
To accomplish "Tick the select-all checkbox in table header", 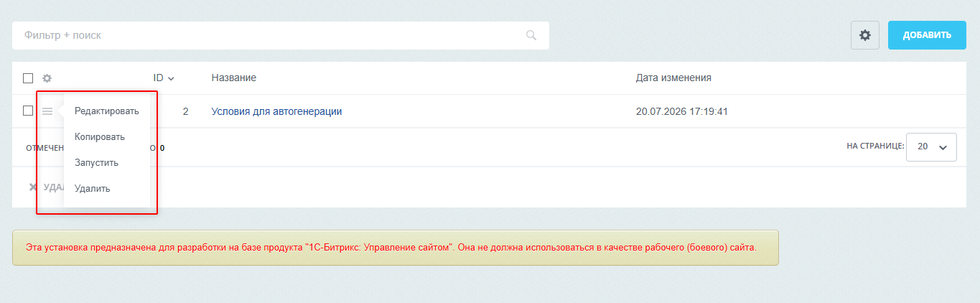I will tap(28, 78).
